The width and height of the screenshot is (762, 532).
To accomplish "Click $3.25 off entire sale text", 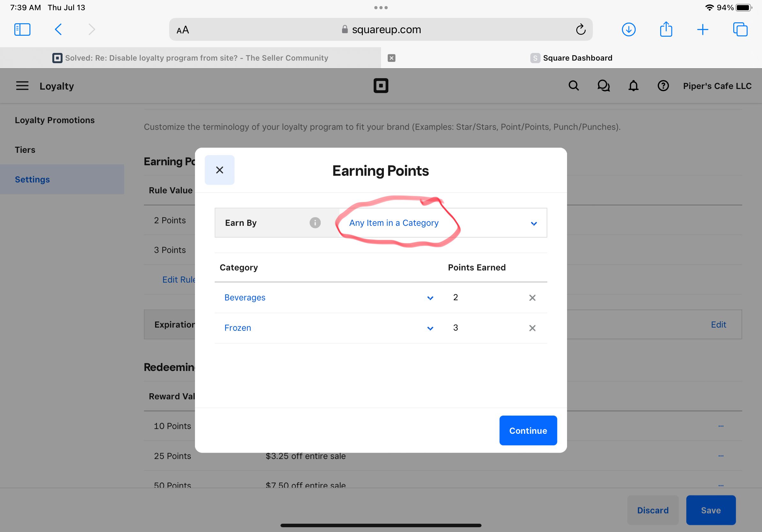I will click(x=306, y=456).
